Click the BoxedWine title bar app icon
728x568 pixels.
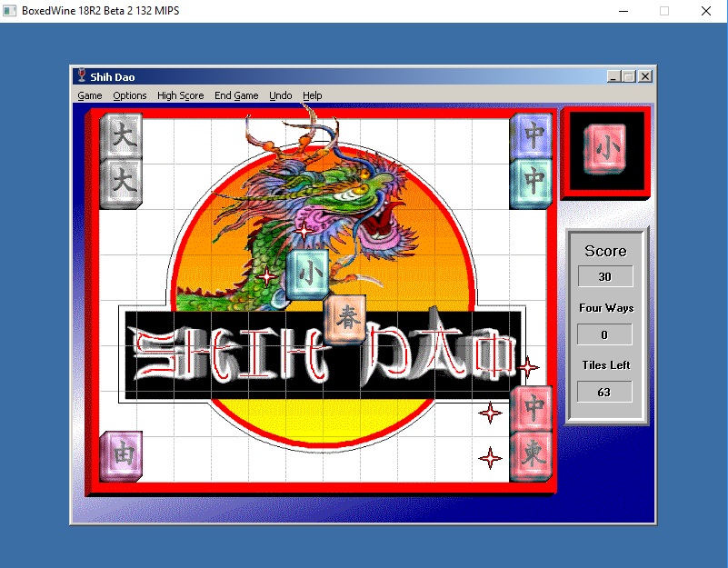10,11
